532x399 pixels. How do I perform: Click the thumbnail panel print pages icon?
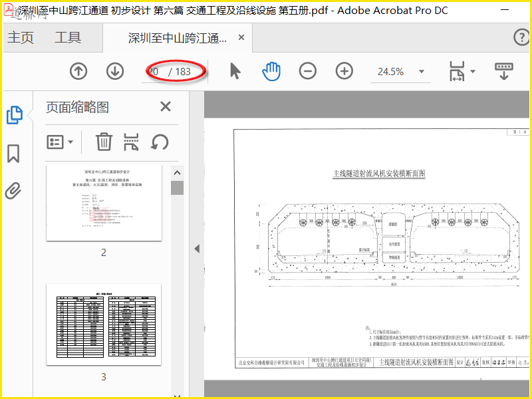pos(131,142)
